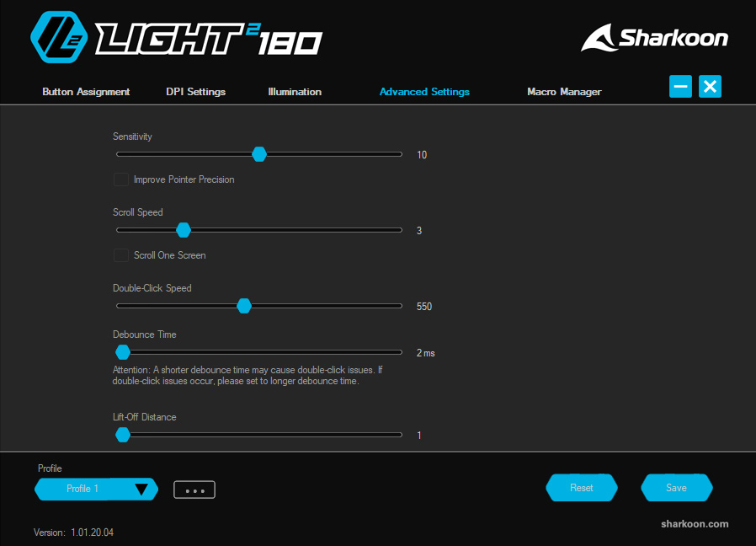
Task: Click the Scroll Speed heading label
Action: coord(137,212)
